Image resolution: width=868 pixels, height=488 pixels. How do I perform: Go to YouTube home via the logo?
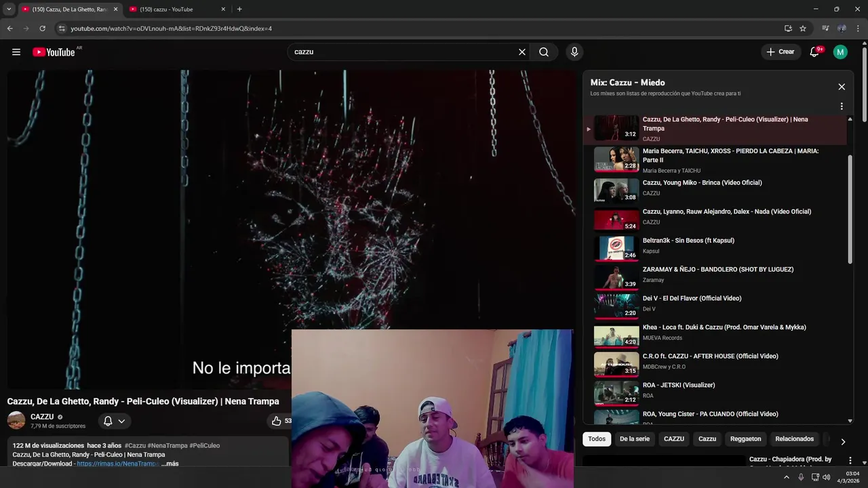point(54,52)
